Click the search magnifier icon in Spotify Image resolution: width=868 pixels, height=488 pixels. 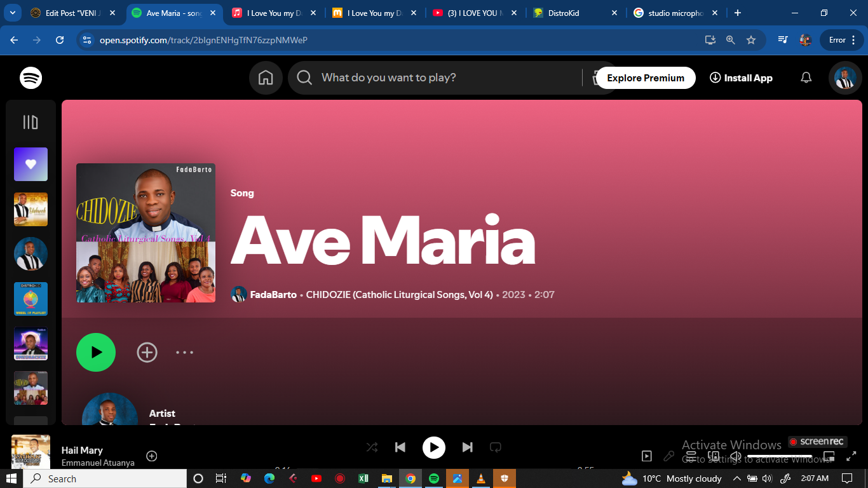click(304, 78)
